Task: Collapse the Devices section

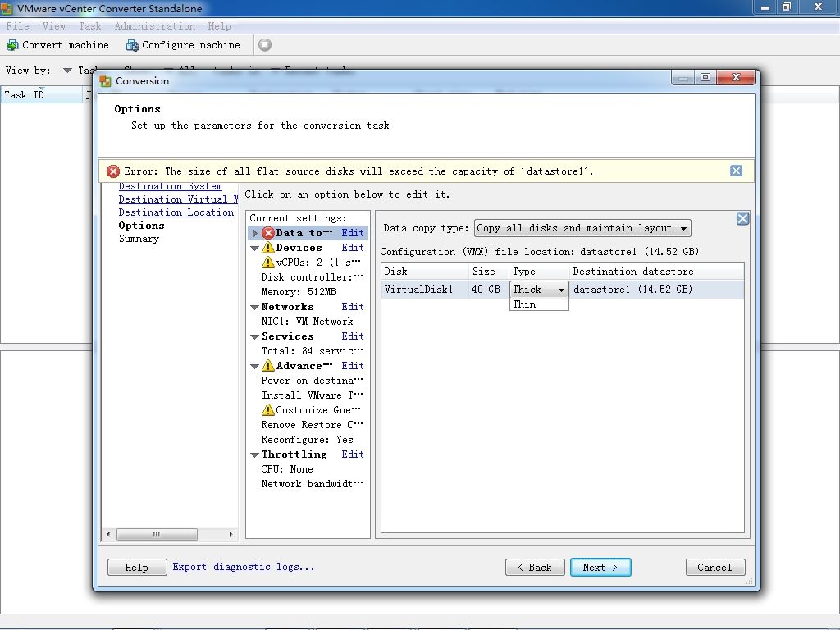Action: tap(255, 248)
